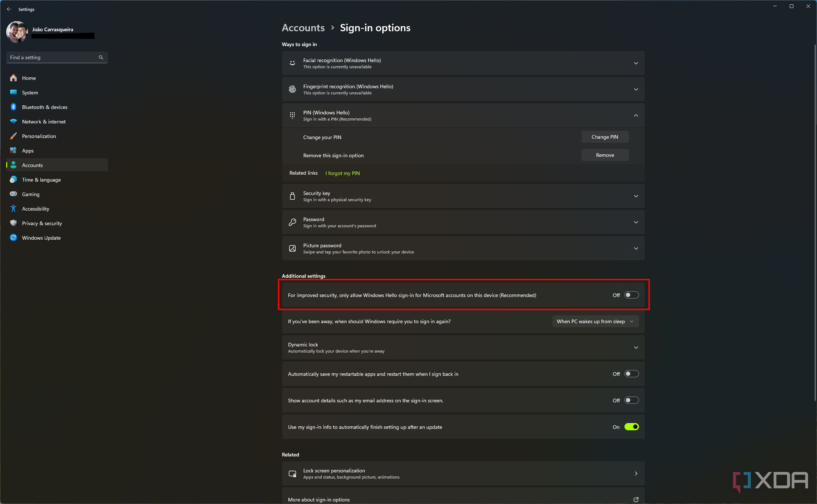
Task: Go to System settings
Action: 57,92
